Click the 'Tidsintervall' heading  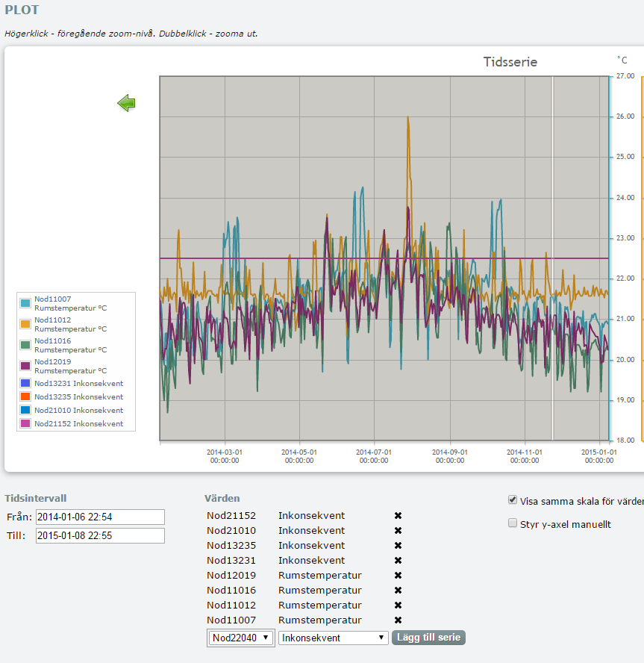[36, 498]
